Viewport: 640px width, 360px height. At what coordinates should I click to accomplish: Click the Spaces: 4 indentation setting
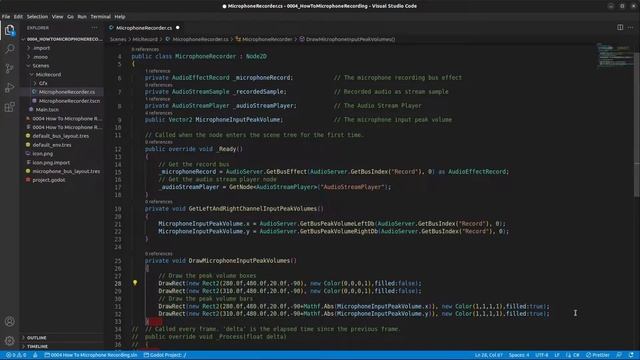(x=519, y=355)
